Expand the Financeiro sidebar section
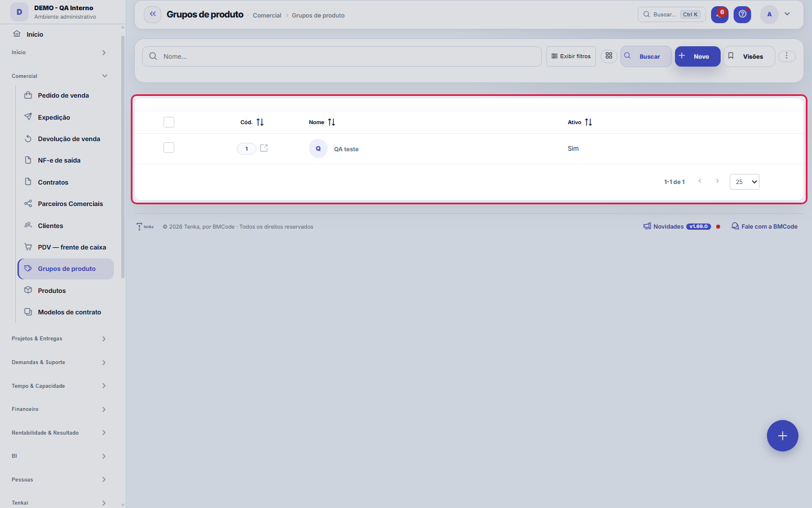The width and height of the screenshot is (812, 508). pos(60,409)
